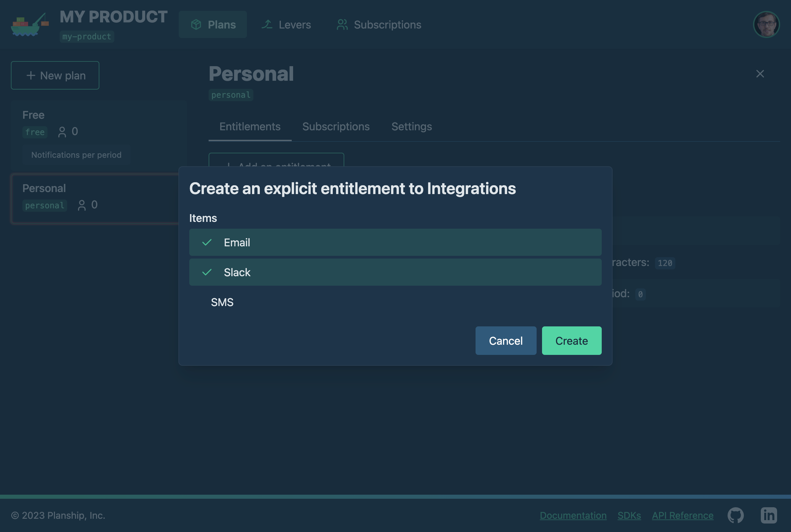Click the Cancel button
This screenshot has height=532, width=791.
(506, 340)
